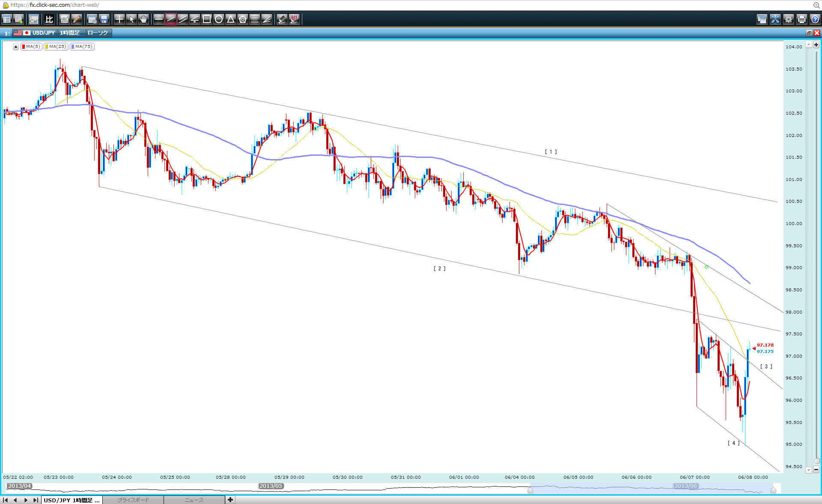Add a new tab with plus button
This screenshot has height=504, width=822.
[230, 500]
